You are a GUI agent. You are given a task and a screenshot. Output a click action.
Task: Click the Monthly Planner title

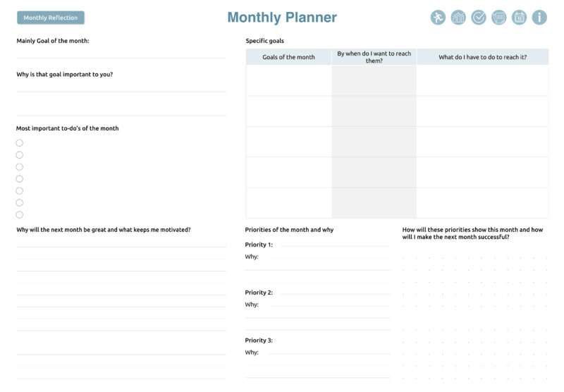point(282,18)
